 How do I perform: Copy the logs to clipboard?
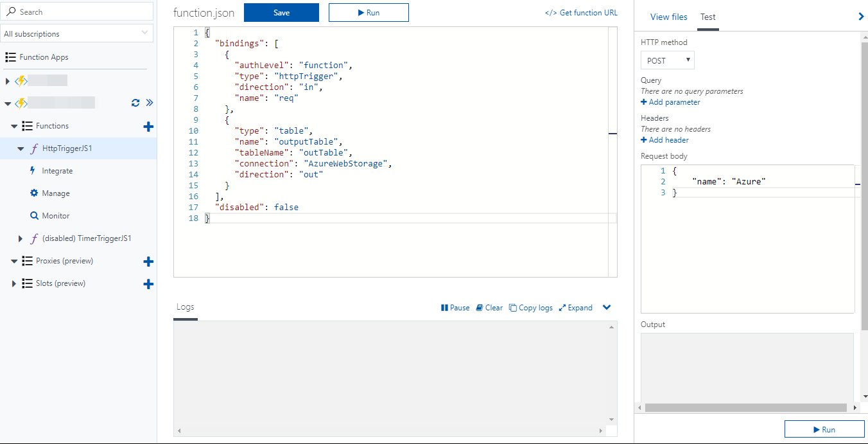(531, 307)
